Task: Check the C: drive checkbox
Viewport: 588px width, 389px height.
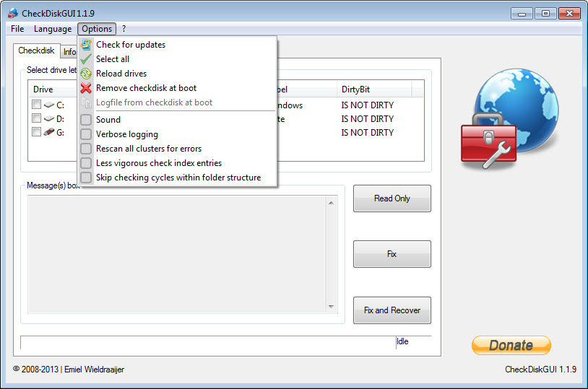Action: click(36, 105)
